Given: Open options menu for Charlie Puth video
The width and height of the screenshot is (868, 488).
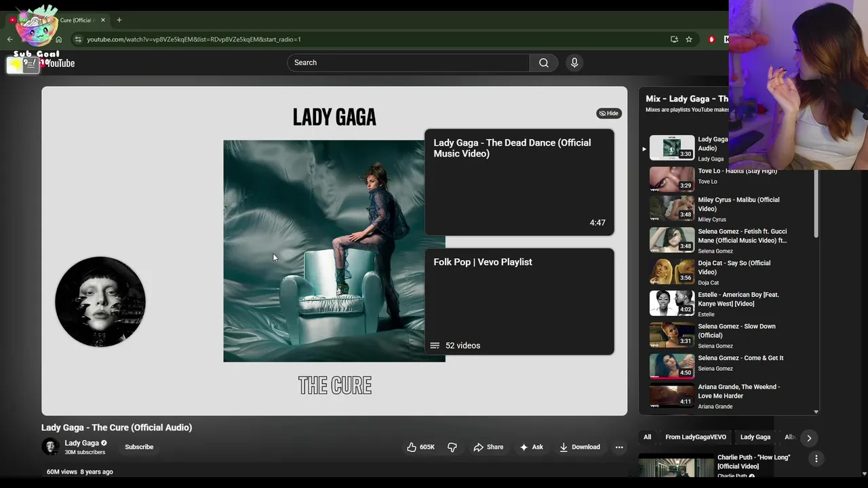Looking at the screenshot, I should click(816, 459).
